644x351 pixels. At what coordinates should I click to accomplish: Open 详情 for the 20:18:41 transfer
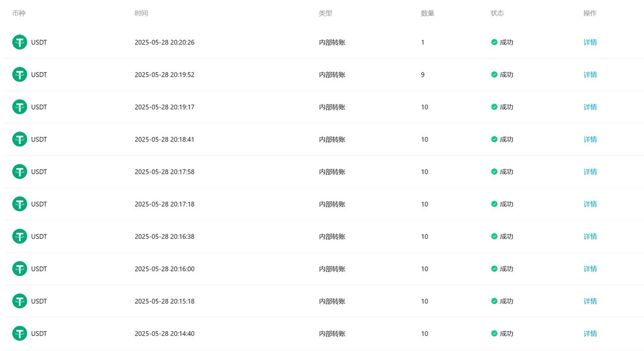590,140
